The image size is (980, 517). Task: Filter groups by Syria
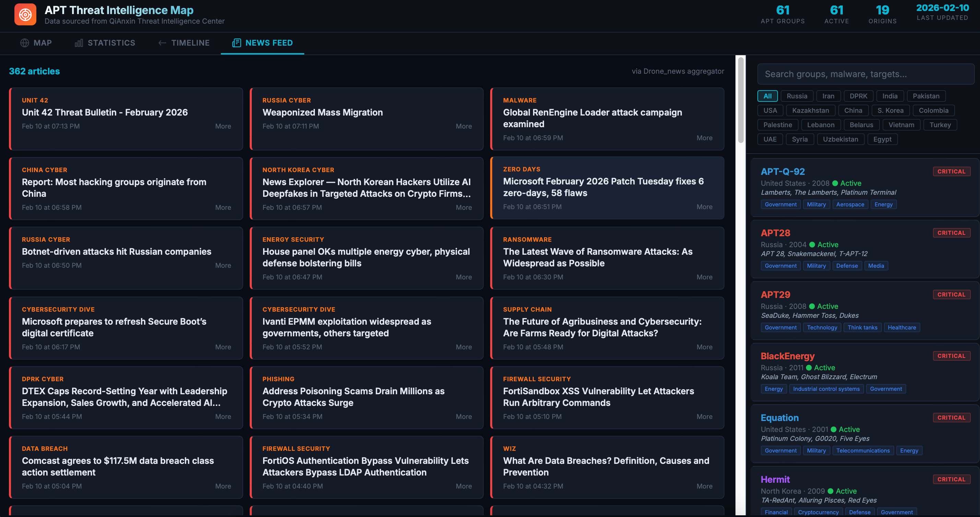click(800, 140)
